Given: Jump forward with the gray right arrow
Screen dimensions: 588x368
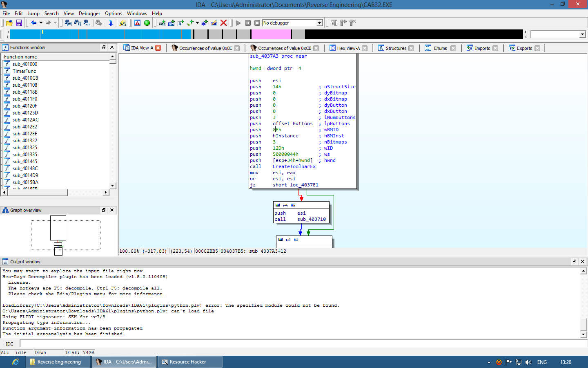Looking at the screenshot, I should 48,23.
